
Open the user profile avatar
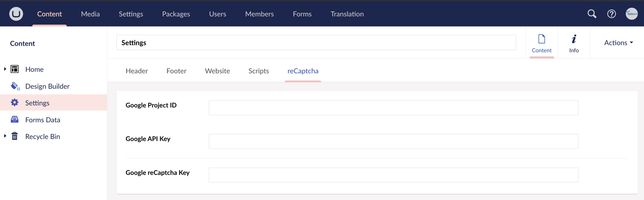point(632,14)
